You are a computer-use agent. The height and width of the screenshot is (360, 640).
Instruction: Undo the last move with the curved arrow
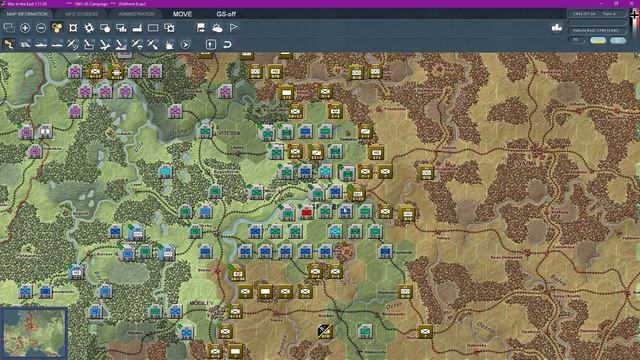227,44
